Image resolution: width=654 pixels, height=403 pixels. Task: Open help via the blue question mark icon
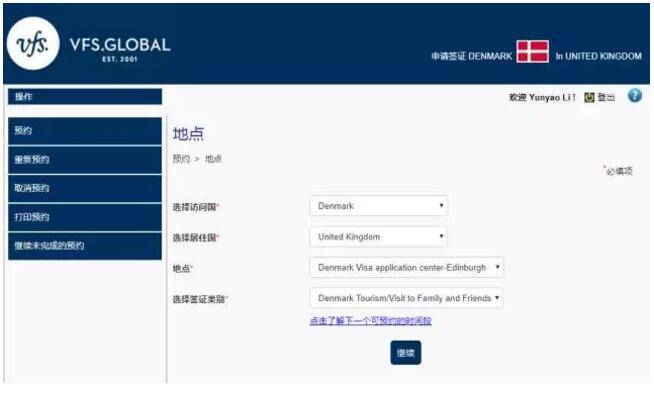coord(634,96)
